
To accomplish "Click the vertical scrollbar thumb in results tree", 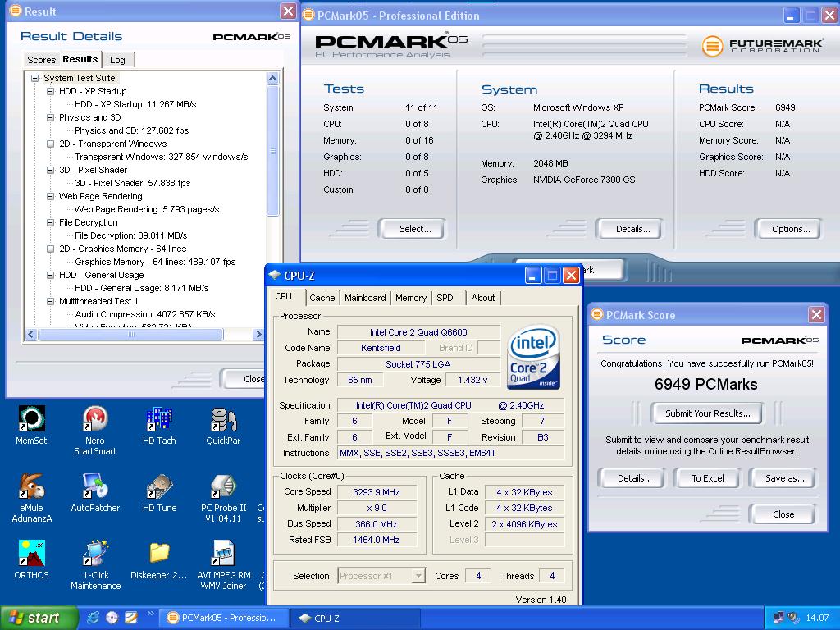I will [272, 151].
